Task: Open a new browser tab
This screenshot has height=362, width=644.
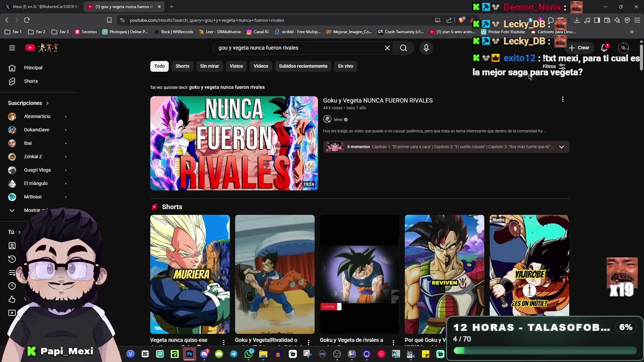Action: (172, 7)
